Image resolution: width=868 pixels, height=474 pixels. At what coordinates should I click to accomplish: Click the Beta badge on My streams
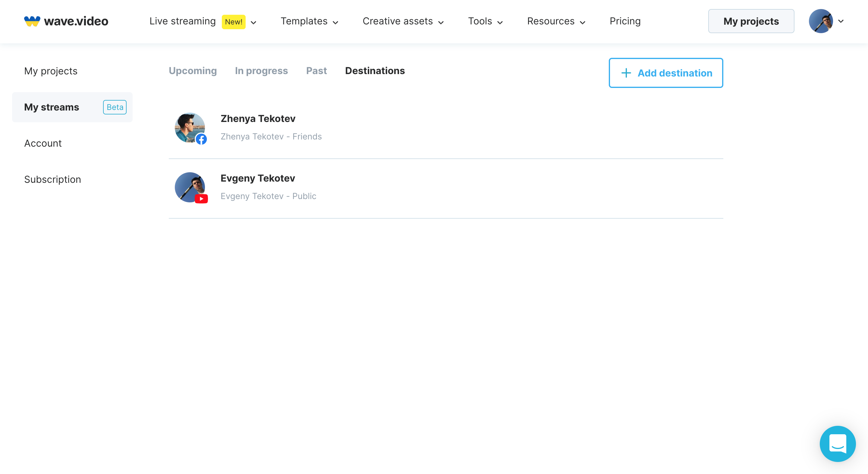[115, 107]
